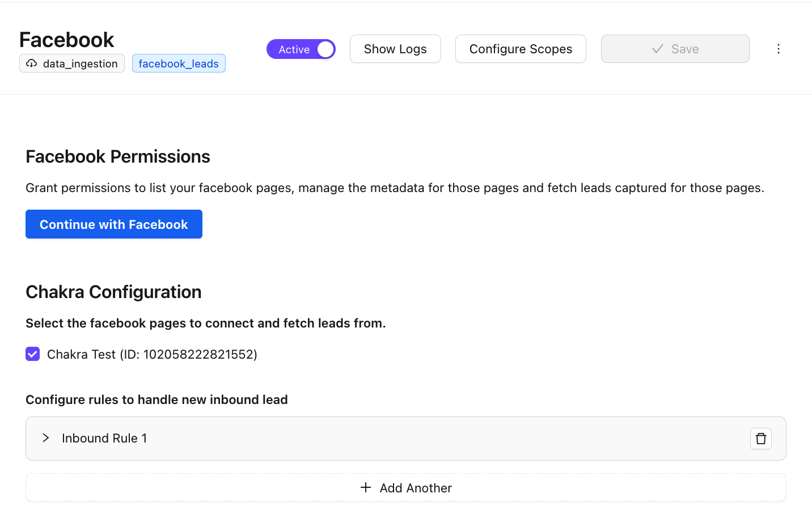Toggle the Active switch off
The width and height of the screenshot is (812, 519).
(x=301, y=49)
